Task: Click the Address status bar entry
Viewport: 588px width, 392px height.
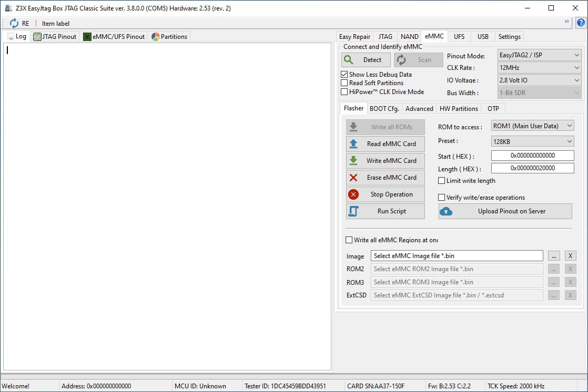Action: point(96,386)
